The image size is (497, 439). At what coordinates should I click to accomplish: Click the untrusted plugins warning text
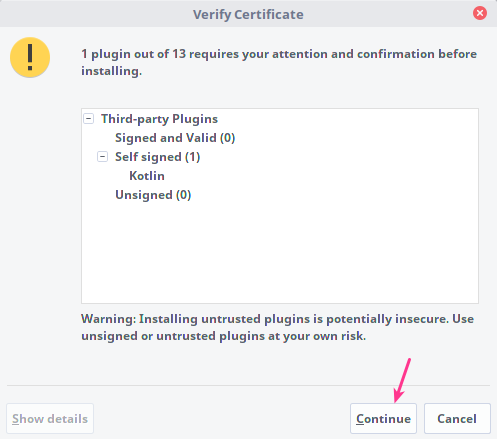tap(277, 327)
